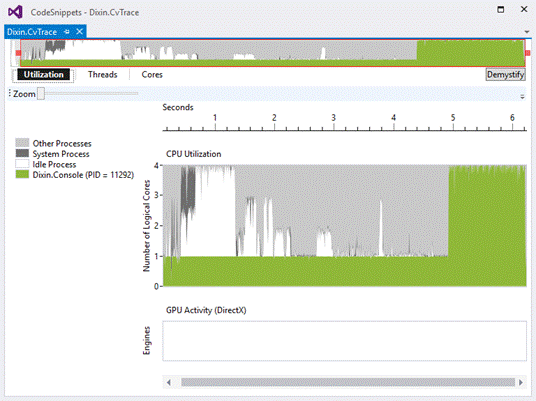
Task: Click the Other Processes legend swatch
Action: (x=22, y=143)
